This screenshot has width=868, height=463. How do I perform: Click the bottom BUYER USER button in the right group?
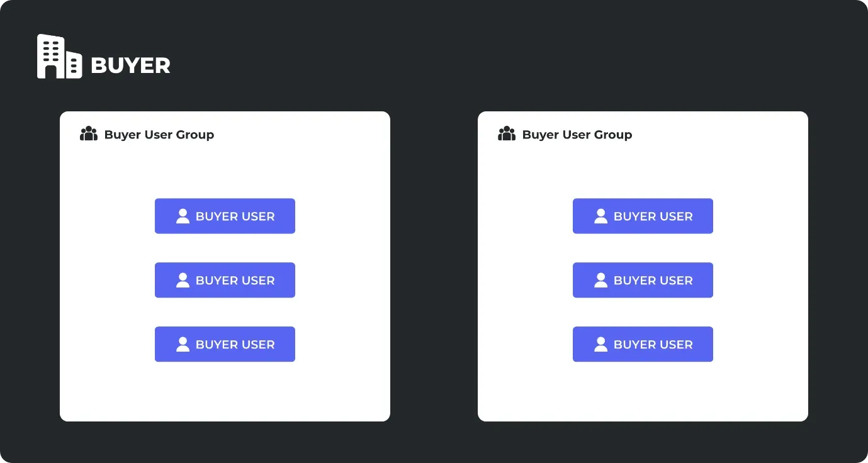coord(643,344)
